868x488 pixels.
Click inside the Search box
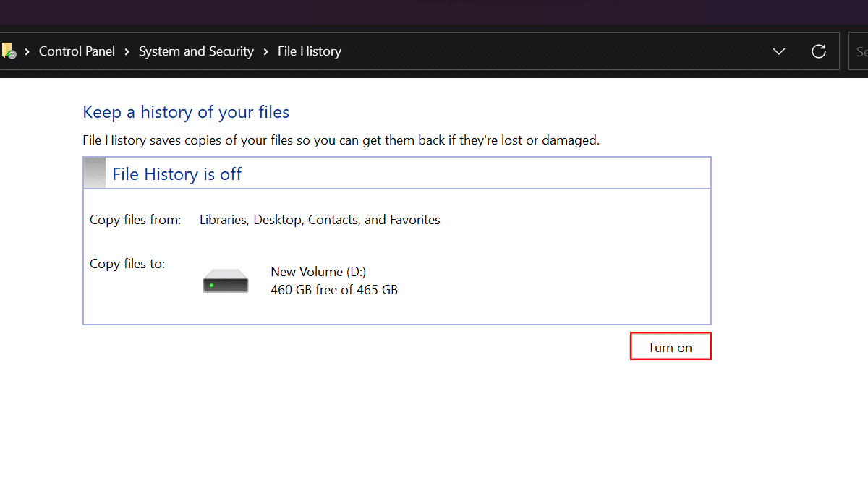pos(861,51)
